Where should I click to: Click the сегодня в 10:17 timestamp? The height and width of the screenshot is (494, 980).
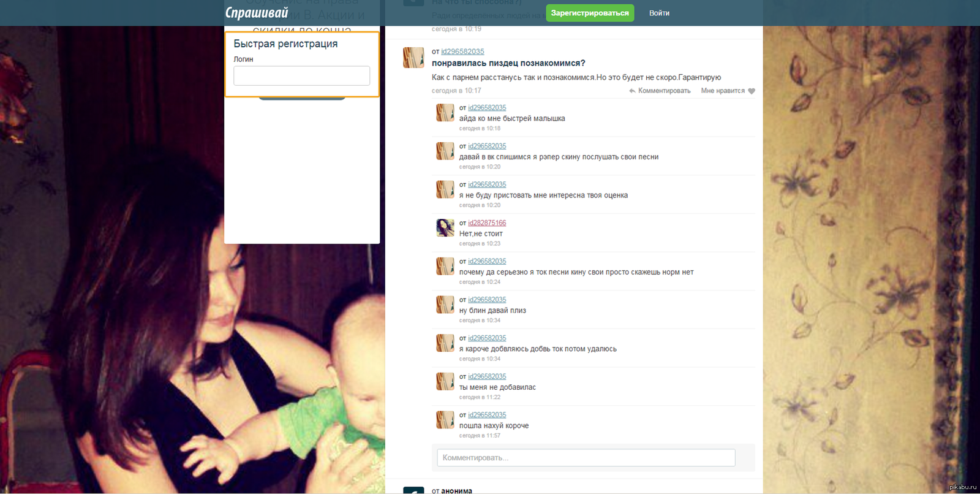pos(456,91)
